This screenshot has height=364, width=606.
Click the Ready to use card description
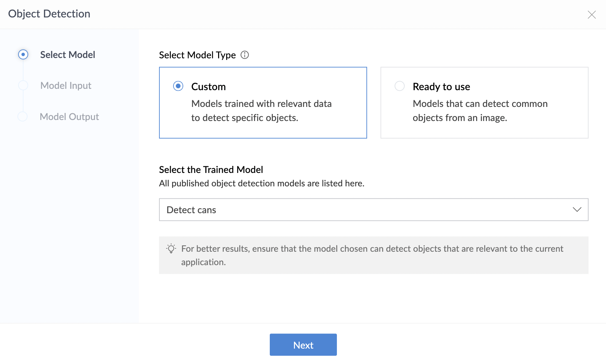[x=480, y=111]
